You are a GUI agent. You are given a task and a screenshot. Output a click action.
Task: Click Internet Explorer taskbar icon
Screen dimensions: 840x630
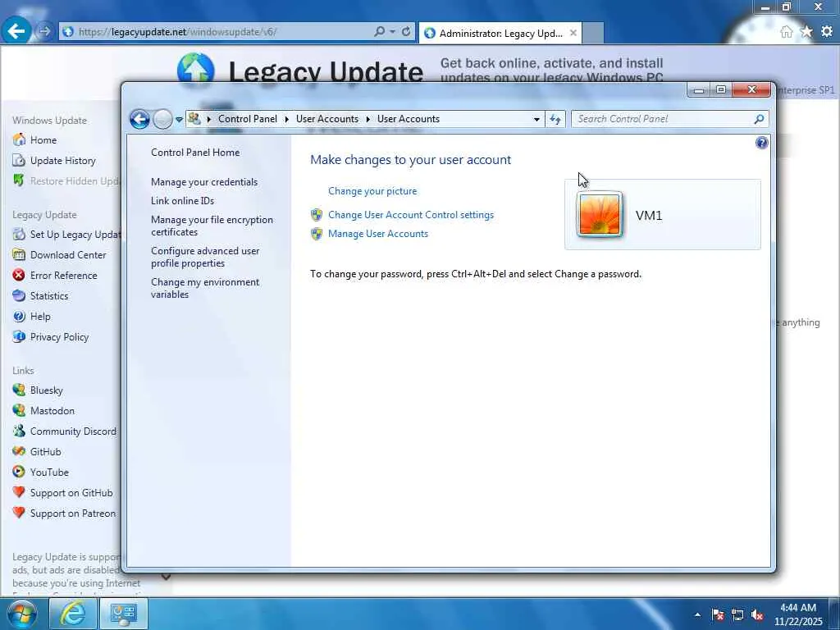73,614
